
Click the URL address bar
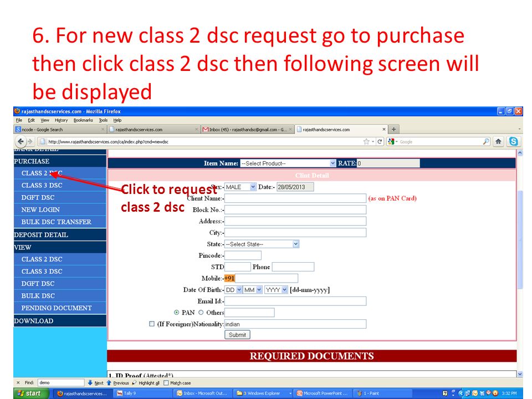tap(203, 141)
